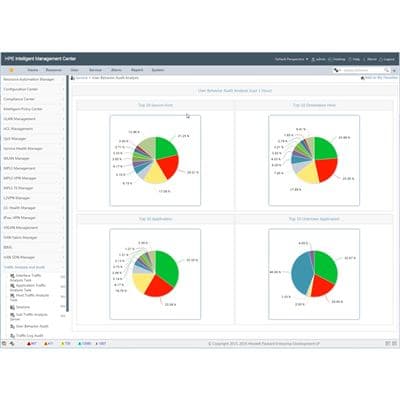
Task: Open the Default Perspective dropdown
Action: pyautogui.click(x=291, y=59)
